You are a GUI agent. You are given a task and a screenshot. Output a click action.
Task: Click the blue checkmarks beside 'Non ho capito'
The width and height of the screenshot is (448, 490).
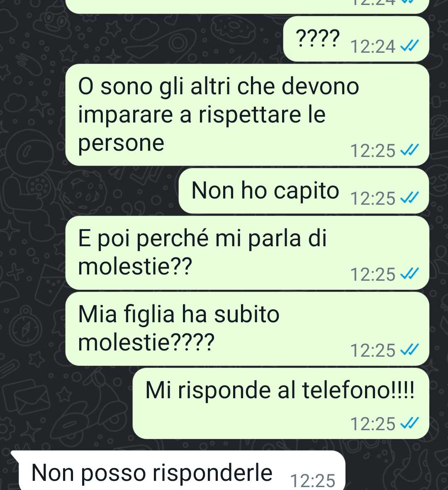(409, 198)
